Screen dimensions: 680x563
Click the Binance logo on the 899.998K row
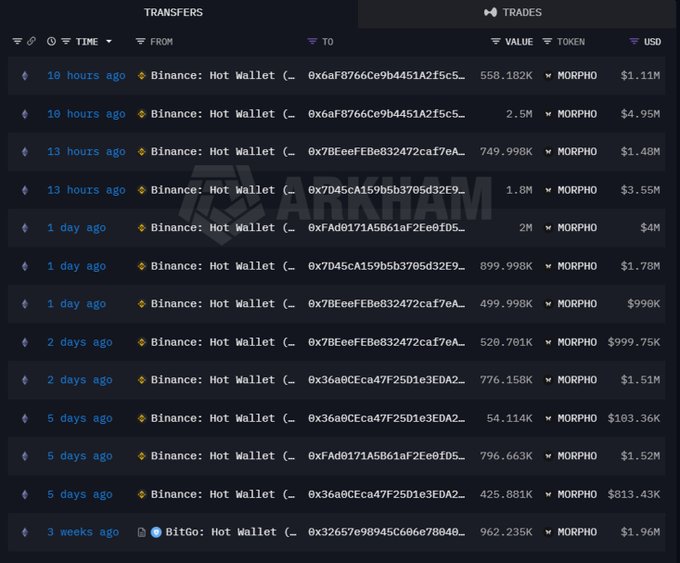coord(141,266)
